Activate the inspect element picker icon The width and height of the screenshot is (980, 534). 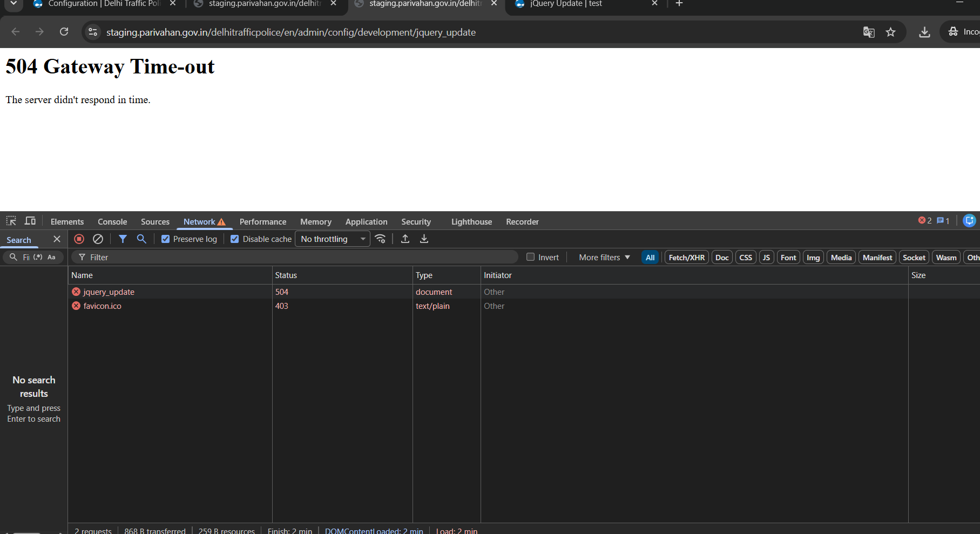coord(11,221)
